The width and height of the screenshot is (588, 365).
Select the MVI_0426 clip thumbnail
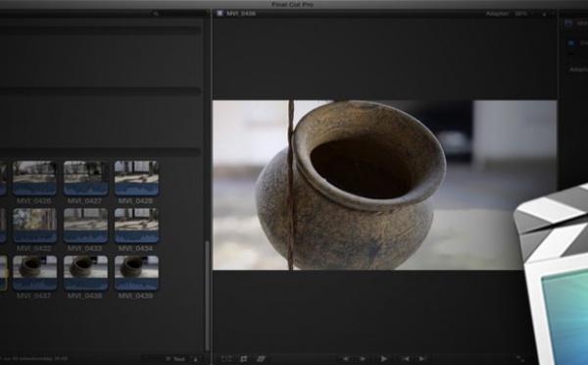click(34, 179)
